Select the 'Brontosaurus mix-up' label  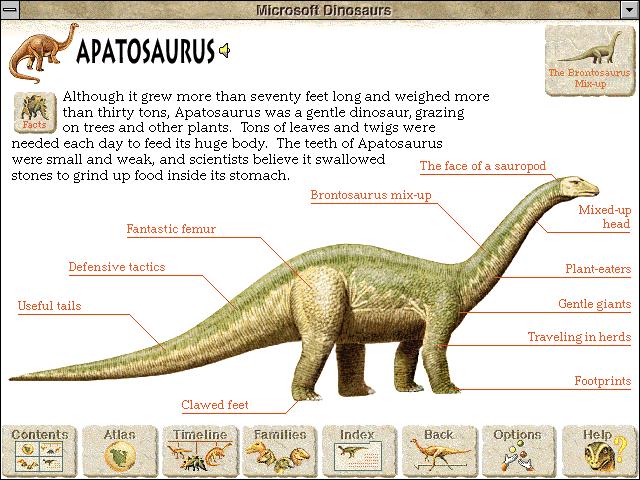[x=371, y=195]
